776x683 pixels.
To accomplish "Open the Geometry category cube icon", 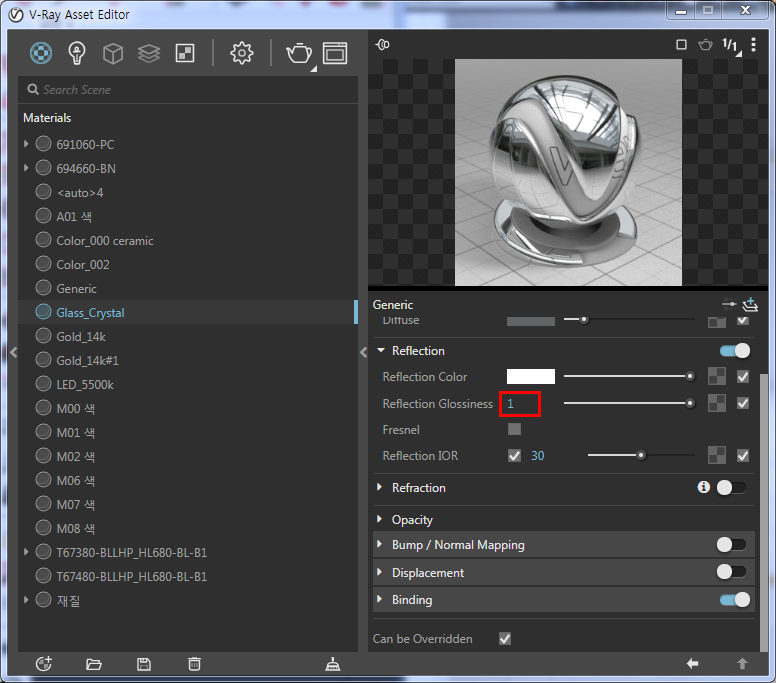I will (113, 53).
